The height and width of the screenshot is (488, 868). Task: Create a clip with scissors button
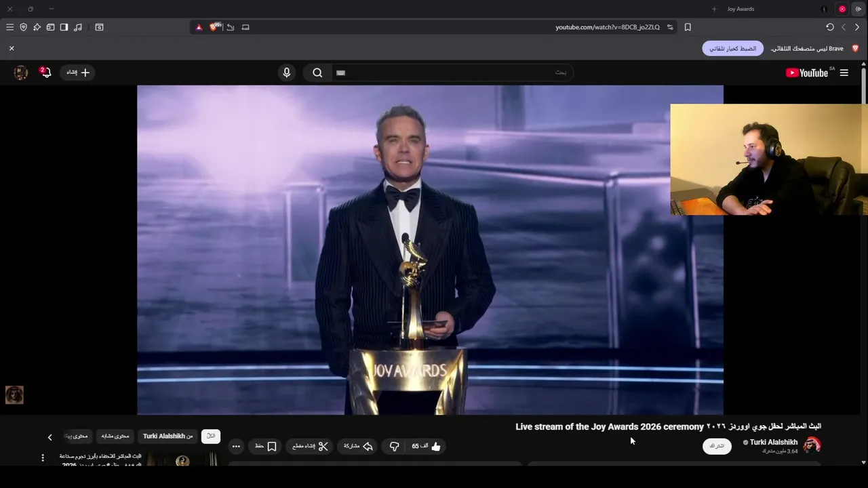click(310, 447)
